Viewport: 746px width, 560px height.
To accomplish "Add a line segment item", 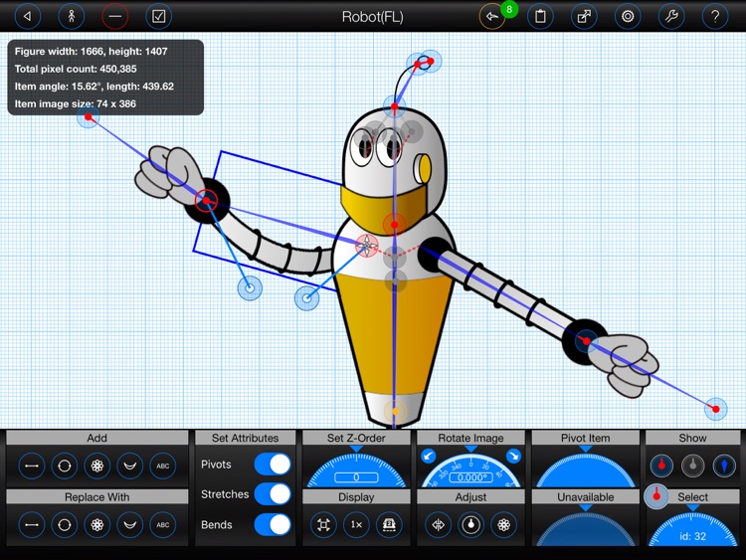I will 32,466.
